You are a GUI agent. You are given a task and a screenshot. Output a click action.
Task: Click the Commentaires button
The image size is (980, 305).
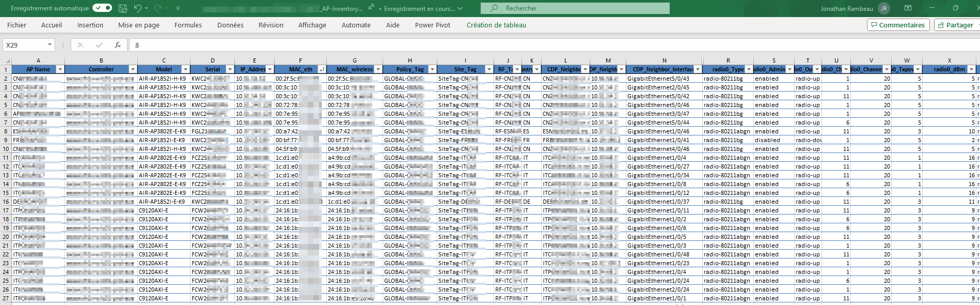coord(898,25)
